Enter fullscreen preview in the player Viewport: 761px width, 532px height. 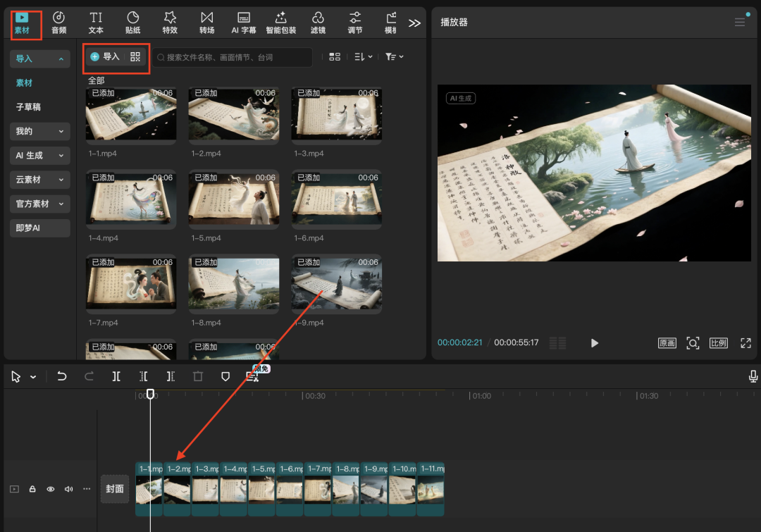tap(745, 343)
